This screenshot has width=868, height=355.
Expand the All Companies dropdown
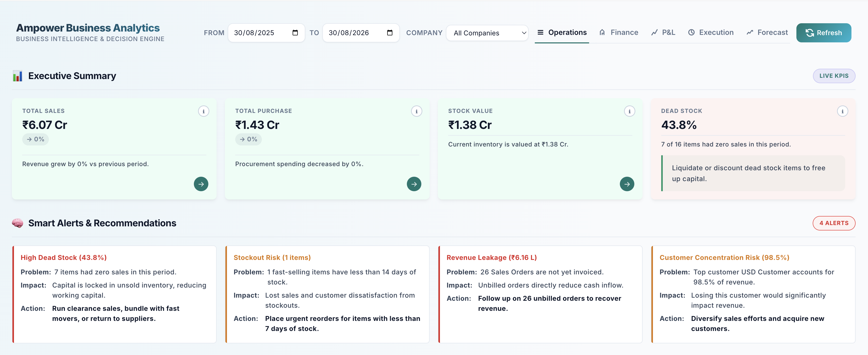[487, 33]
